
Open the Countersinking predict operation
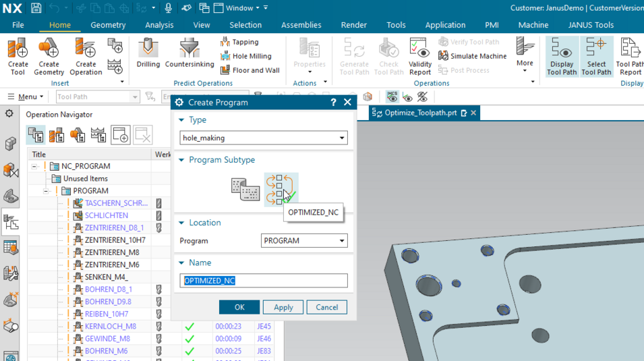(x=189, y=53)
